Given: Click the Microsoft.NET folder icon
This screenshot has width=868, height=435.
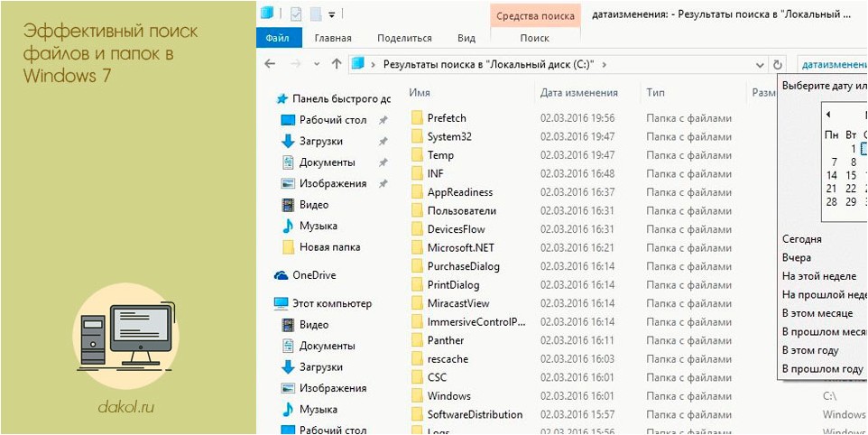Looking at the screenshot, I should [x=417, y=248].
